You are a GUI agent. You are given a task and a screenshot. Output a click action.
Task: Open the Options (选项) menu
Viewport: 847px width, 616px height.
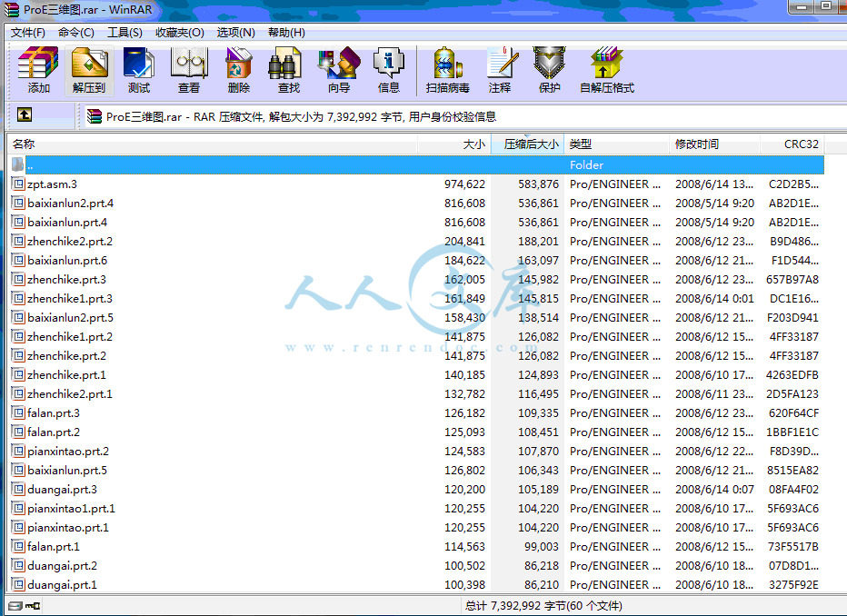[236, 33]
